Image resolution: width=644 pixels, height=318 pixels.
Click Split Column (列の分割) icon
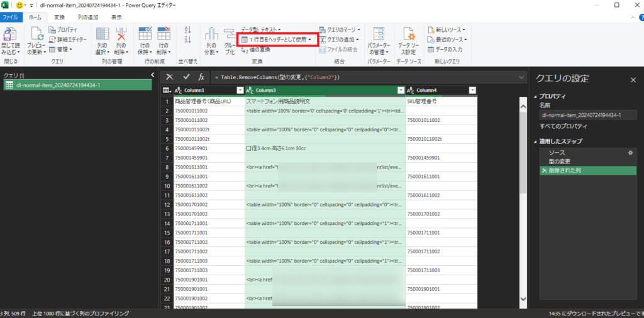tap(211, 35)
